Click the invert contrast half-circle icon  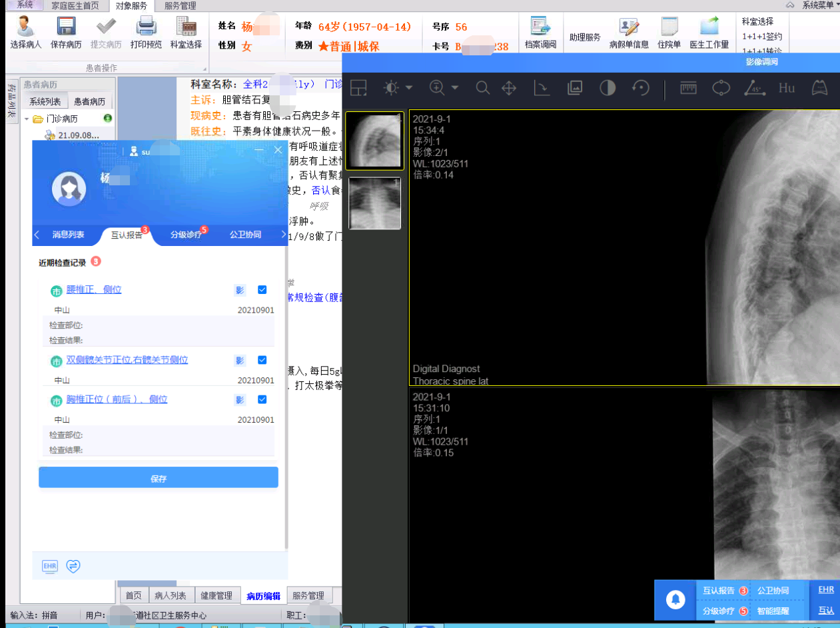[x=608, y=88]
